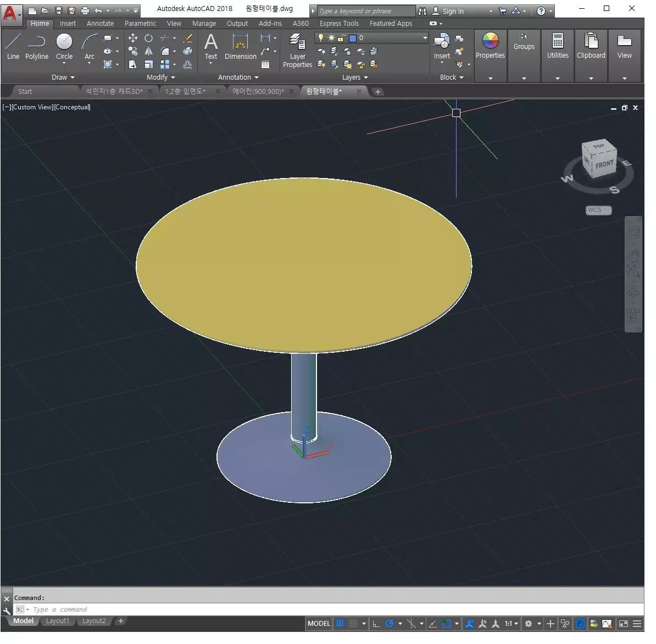This screenshot has height=644, width=656.
Task: Click the Autodesk App Store cart icon
Action: coord(503,12)
